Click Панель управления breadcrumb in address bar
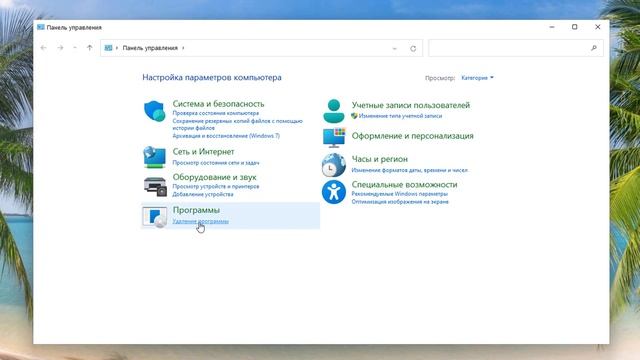640x360 pixels. click(x=150, y=48)
